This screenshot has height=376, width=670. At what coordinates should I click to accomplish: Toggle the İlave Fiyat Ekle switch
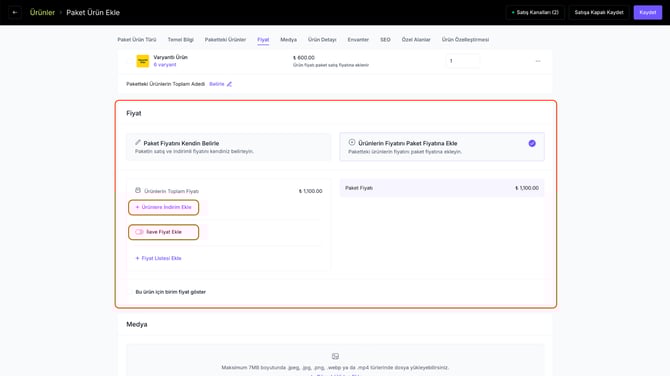(139, 232)
